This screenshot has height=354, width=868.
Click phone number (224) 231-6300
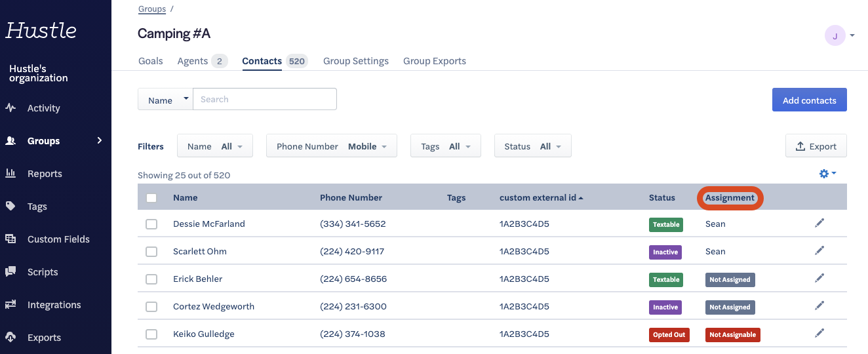(x=353, y=306)
